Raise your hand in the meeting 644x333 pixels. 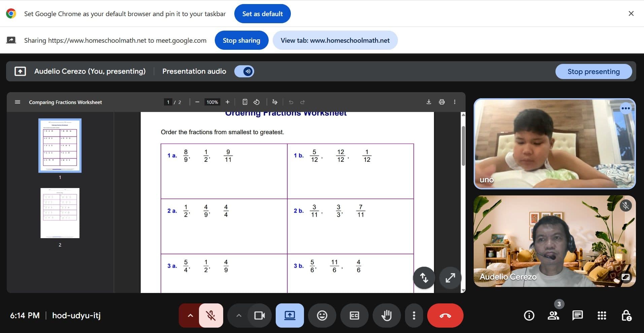pos(386,316)
